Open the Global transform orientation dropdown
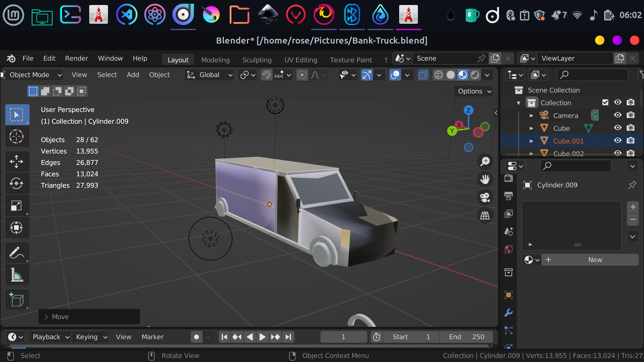This screenshot has height=362, width=644. (209, 75)
